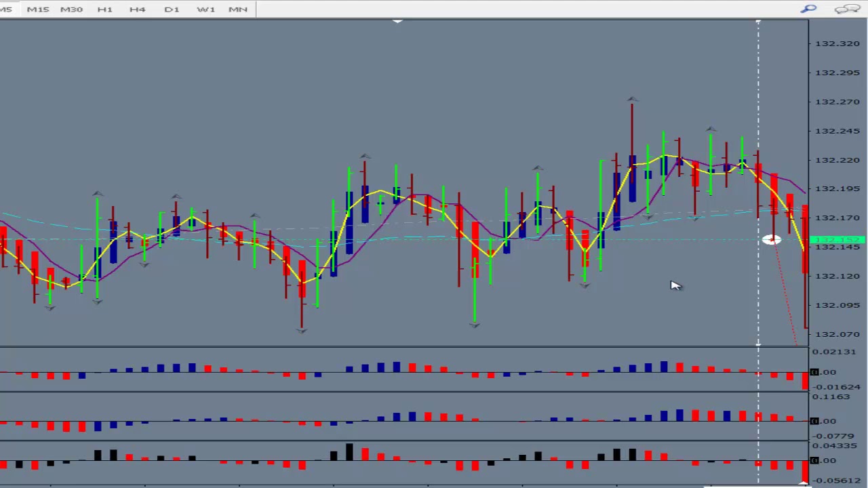
Task: Click first indicator scale value 0.02131
Action: (x=834, y=352)
